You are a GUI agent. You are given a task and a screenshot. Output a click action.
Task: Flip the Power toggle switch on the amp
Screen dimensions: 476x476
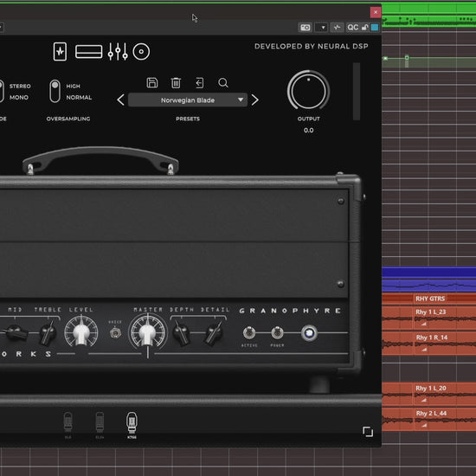point(277,332)
